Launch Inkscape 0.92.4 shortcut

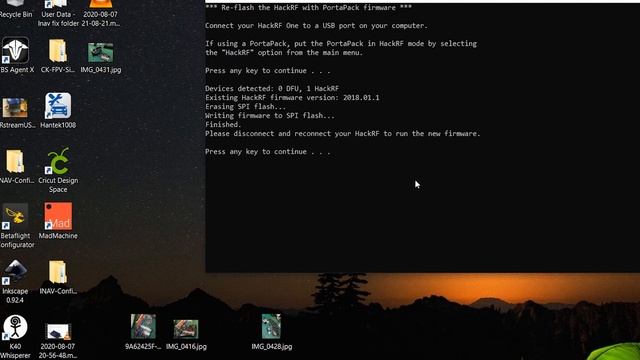pos(15,282)
